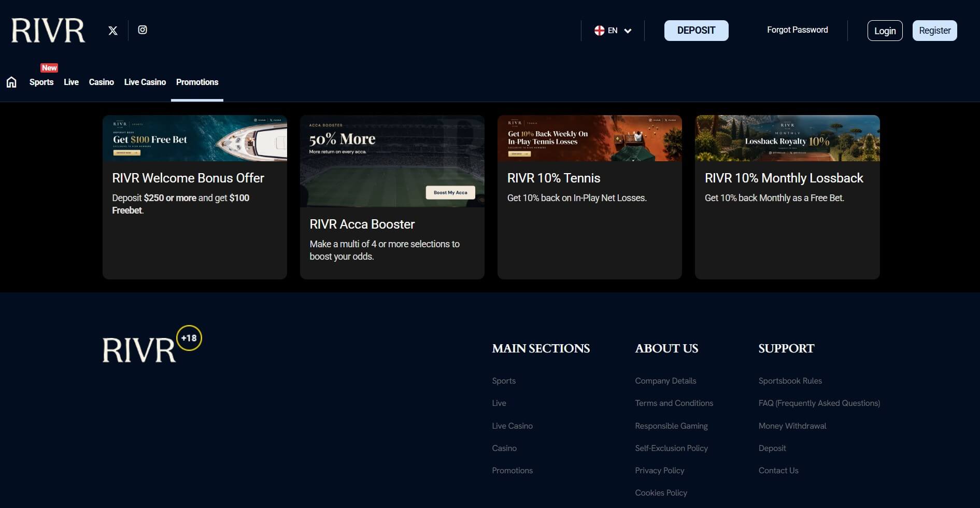Open the Instagram social icon
980x508 pixels.
tap(143, 30)
